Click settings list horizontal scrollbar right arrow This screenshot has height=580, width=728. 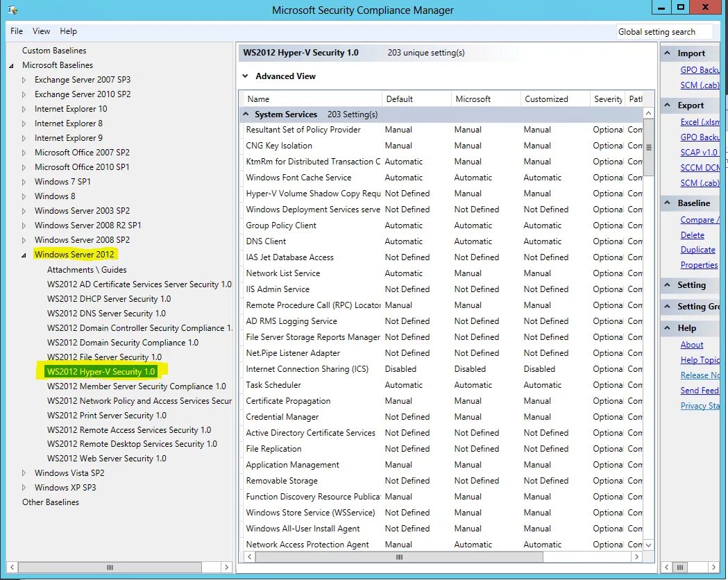(x=636, y=557)
